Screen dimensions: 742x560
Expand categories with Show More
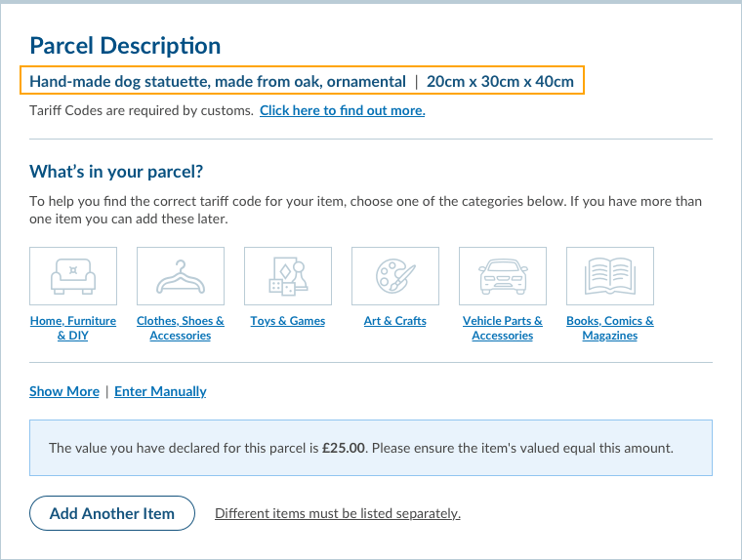pyautogui.click(x=64, y=391)
